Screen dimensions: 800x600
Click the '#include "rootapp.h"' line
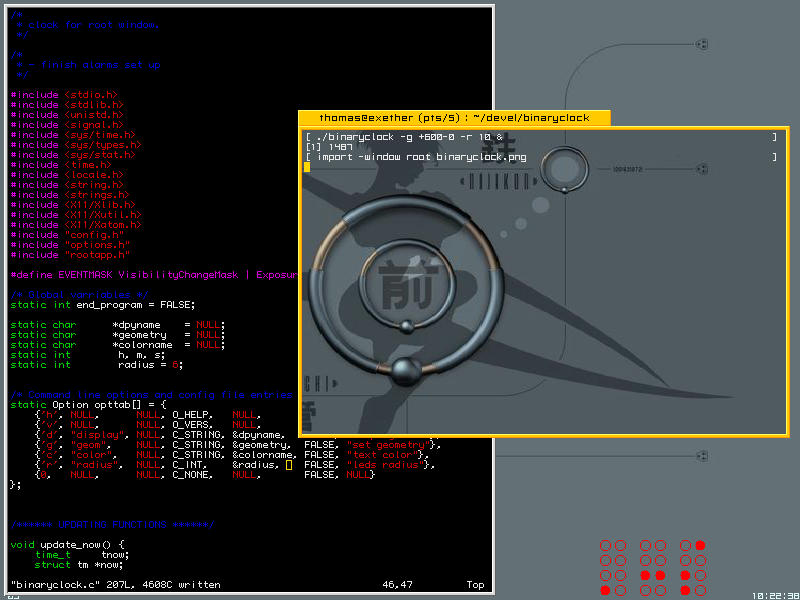click(70, 255)
